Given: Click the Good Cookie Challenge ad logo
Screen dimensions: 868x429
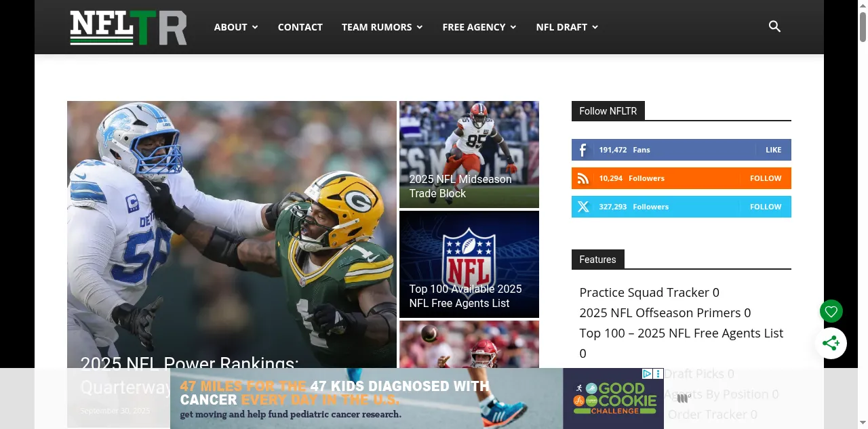Looking at the screenshot, I should [x=614, y=399].
